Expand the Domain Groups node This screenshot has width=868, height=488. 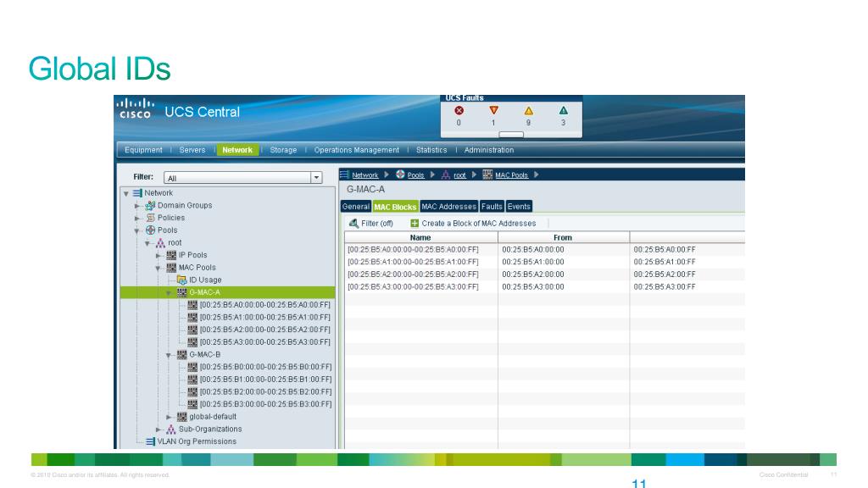pos(137,206)
